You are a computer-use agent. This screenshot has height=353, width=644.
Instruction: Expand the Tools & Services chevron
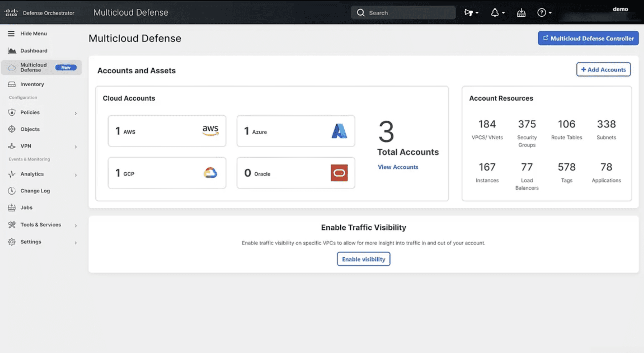click(x=76, y=226)
